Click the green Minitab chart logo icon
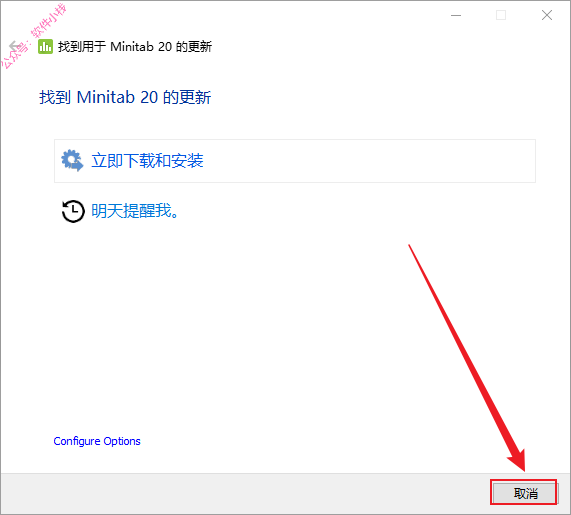The width and height of the screenshot is (571, 515). 46,47
